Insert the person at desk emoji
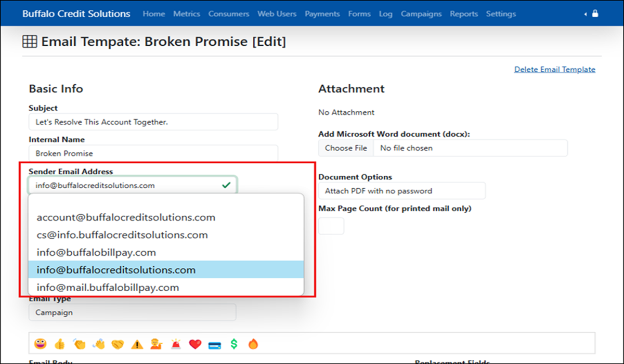Screen dimensions: 624x364 156,344
